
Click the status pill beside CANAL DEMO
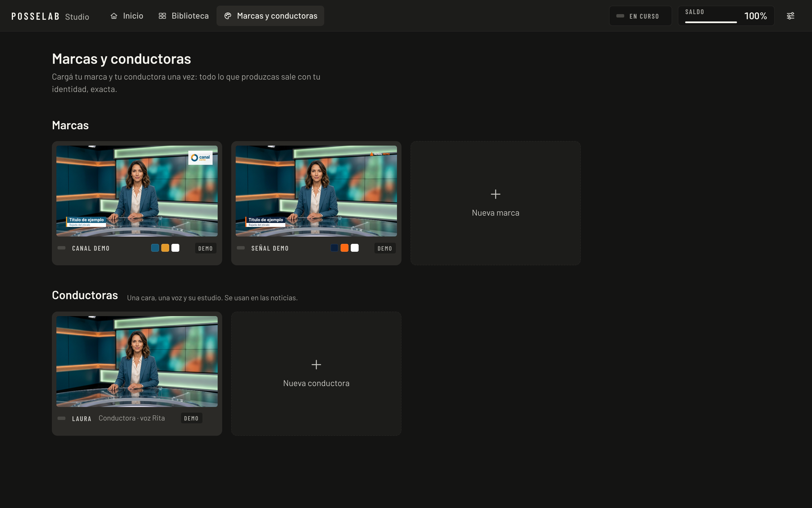pyautogui.click(x=61, y=248)
